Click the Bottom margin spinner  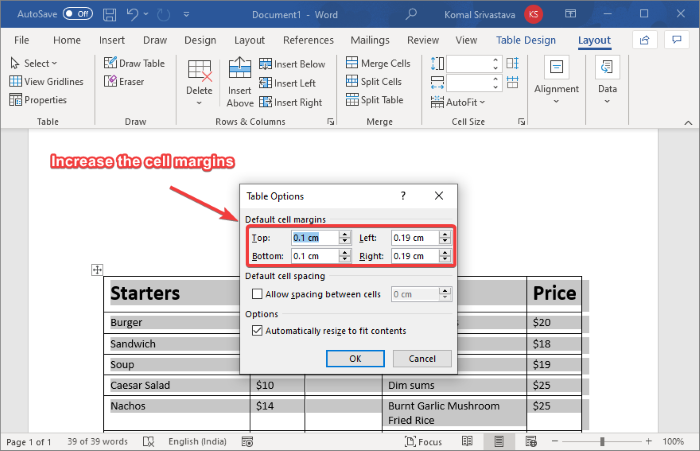pyautogui.click(x=345, y=256)
